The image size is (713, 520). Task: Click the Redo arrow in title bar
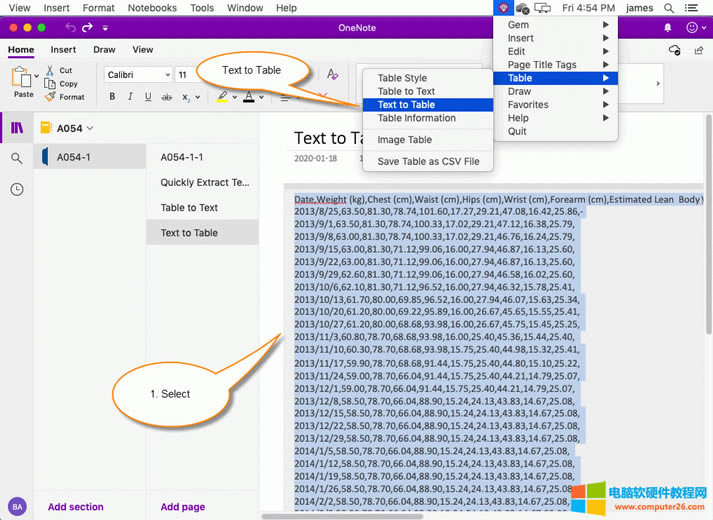coord(87,27)
